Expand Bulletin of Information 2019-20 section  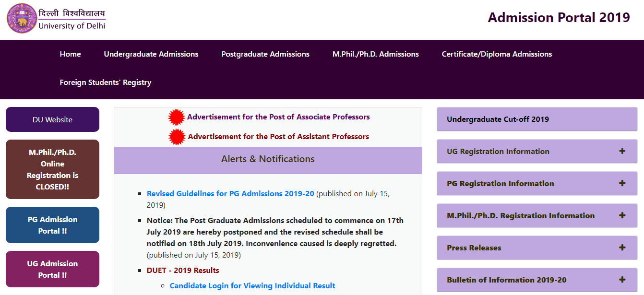pyautogui.click(x=622, y=280)
